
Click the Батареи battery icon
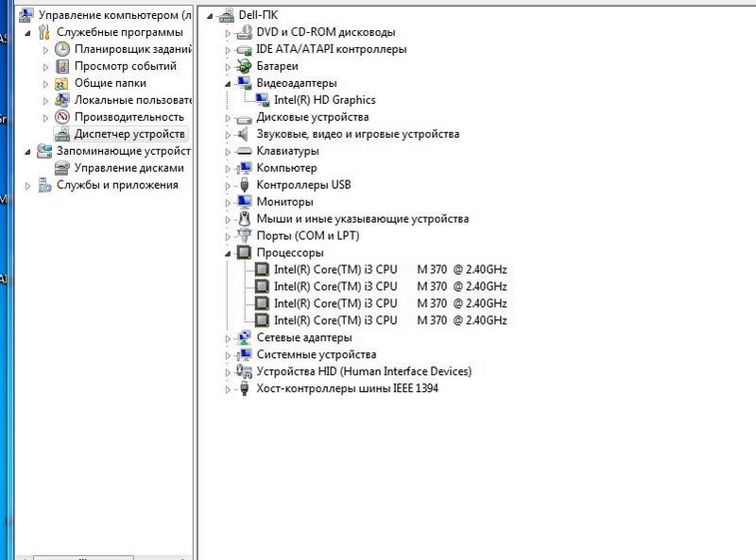(243, 66)
